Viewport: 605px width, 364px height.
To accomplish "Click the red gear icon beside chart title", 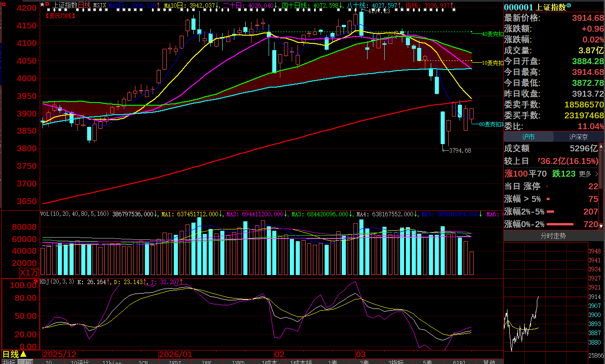I will (47, 5).
